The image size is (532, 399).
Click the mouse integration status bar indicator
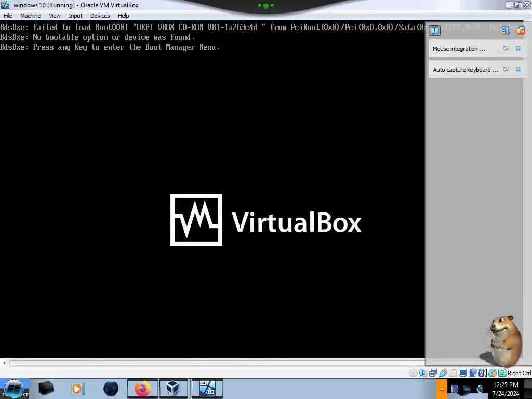tap(493, 373)
